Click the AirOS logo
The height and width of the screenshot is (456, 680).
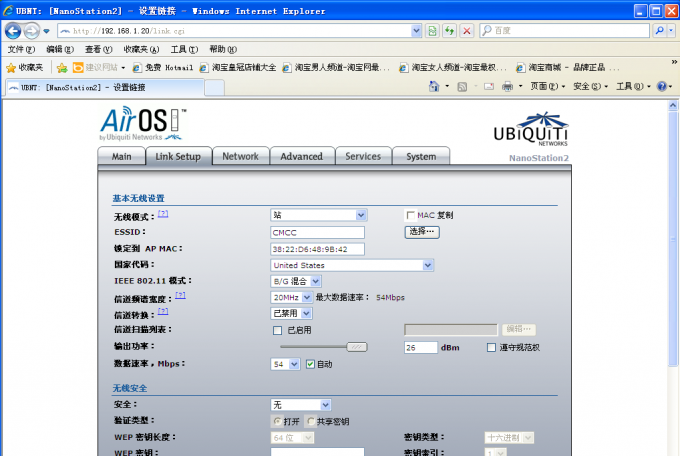point(143,124)
